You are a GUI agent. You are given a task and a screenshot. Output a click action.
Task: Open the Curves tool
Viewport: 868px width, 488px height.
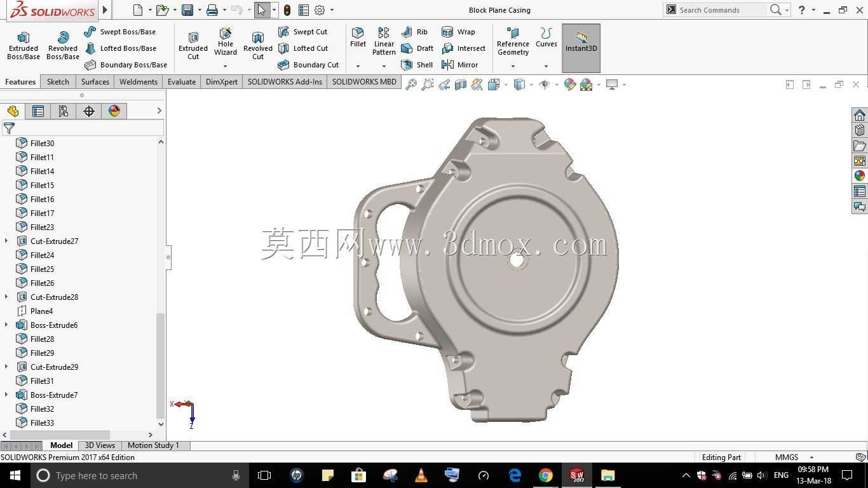click(546, 37)
